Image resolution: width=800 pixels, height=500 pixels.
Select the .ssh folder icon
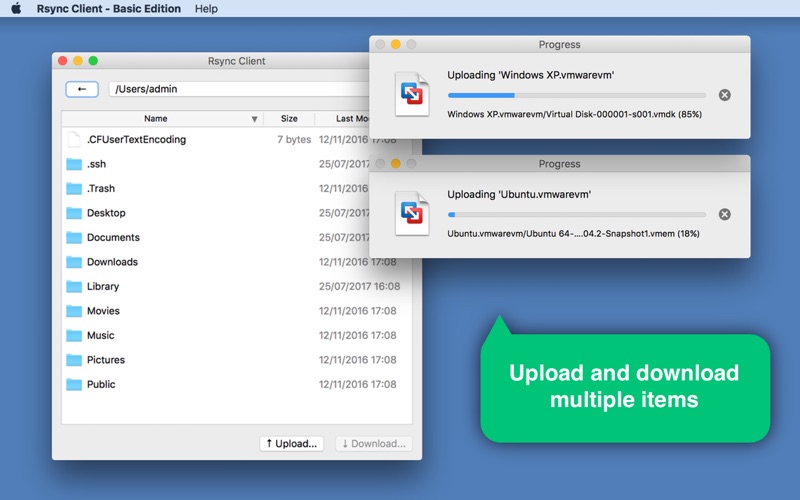(x=74, y=164)
